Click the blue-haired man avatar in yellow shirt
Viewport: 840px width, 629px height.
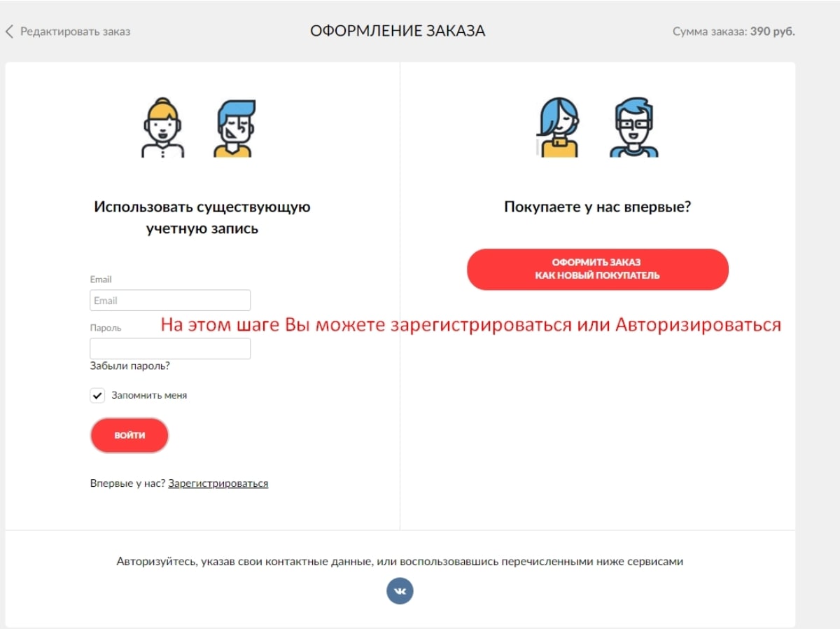(x=234, y=128)
